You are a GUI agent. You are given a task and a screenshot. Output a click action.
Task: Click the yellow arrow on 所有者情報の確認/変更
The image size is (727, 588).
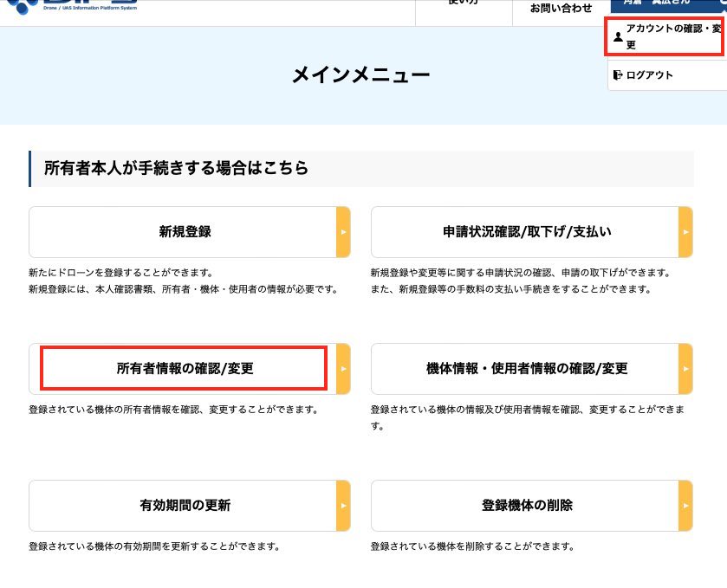[x=343, y=369]
